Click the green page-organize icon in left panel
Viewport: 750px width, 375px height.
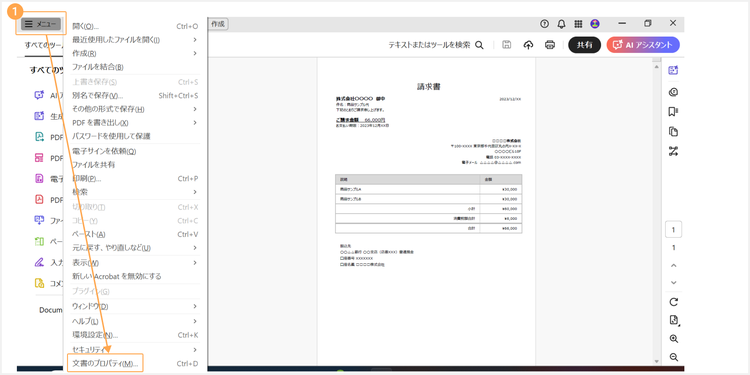(39, 241)
